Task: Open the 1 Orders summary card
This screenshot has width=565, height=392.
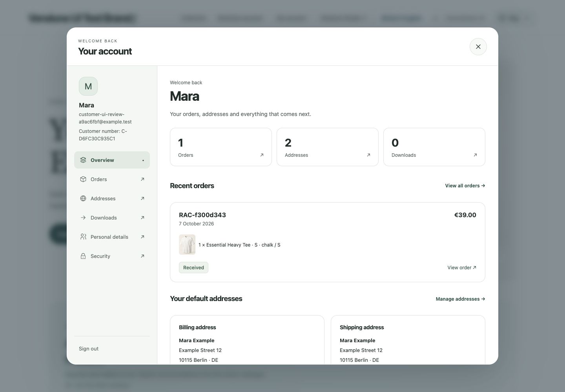Action: 221,147
